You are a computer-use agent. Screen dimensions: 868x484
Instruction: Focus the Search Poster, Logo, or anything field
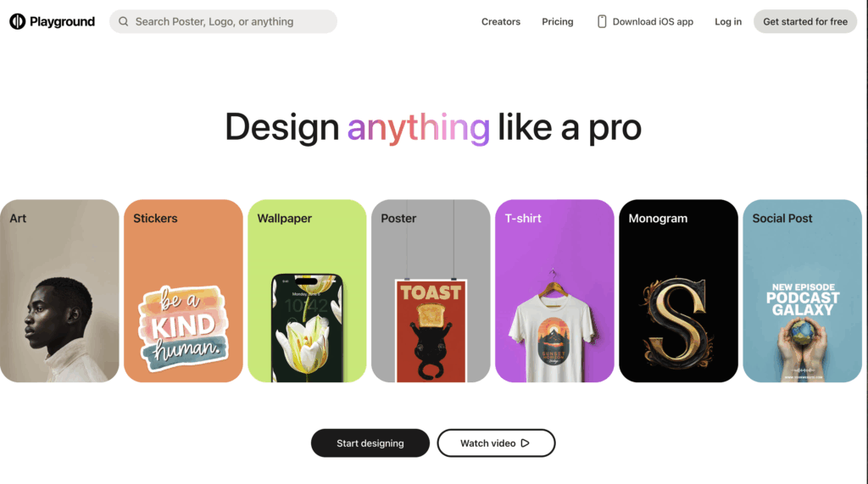pos(223,21)
